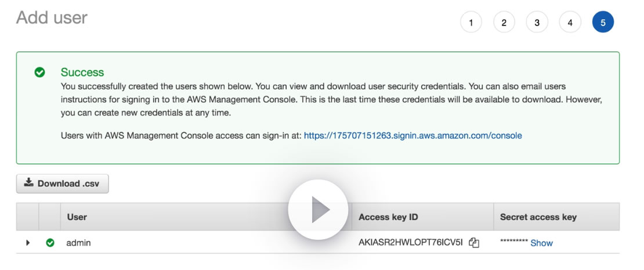
Task: Select the admin user name
Action: pos(78,243)
